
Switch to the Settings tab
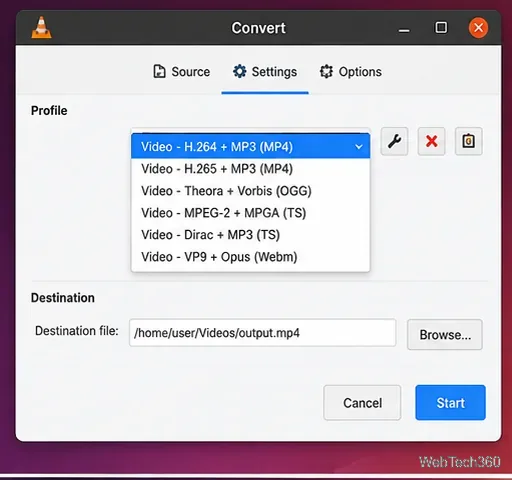(265, 72)
